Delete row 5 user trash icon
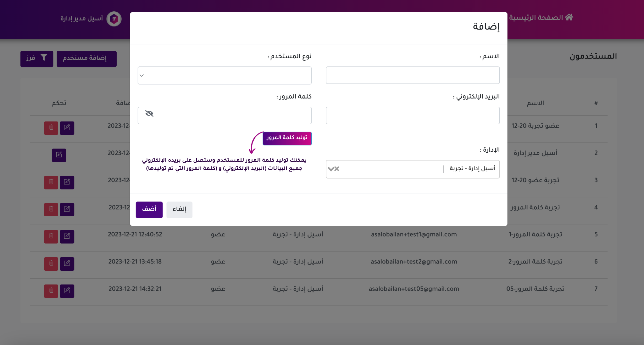Image resolution: width=644 pixels, height=345 pixels. tap(51, 236)
